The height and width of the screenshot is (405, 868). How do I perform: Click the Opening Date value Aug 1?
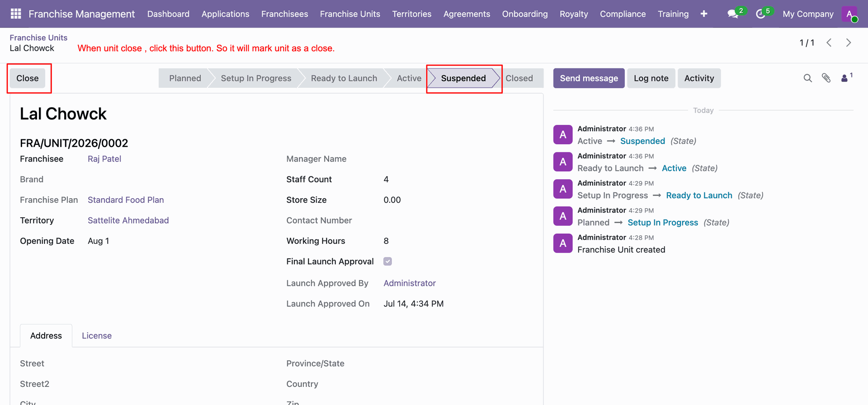tap(98, 241)
